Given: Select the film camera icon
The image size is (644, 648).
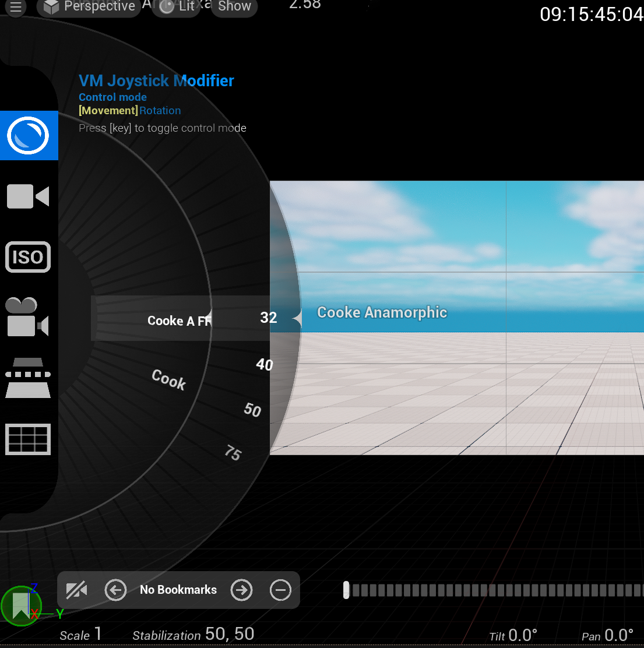Looking at the screenshot, I should click(27, 317).
